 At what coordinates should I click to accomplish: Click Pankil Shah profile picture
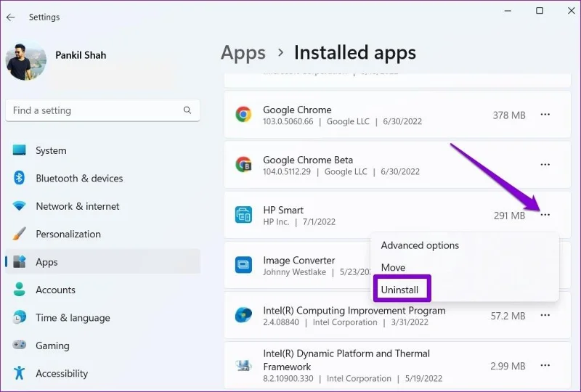(x=26, y=60)
